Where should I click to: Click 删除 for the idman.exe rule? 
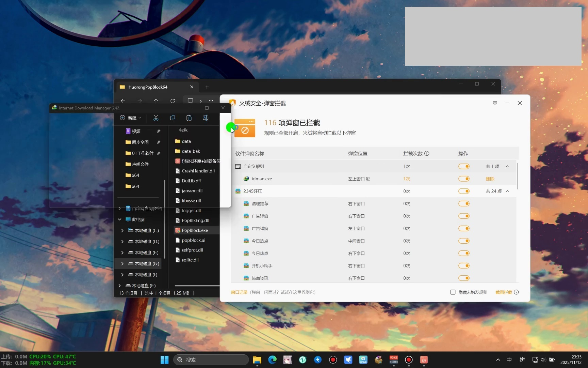coord(490,179)
